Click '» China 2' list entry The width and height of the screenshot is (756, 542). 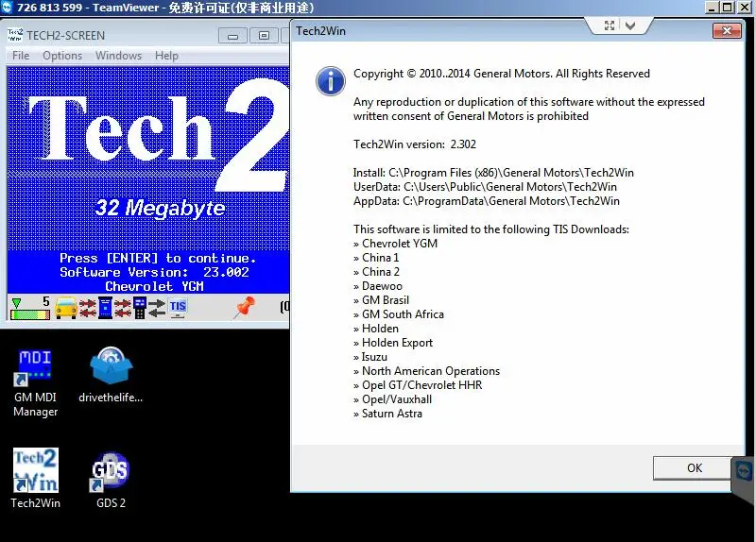[376, 272]
